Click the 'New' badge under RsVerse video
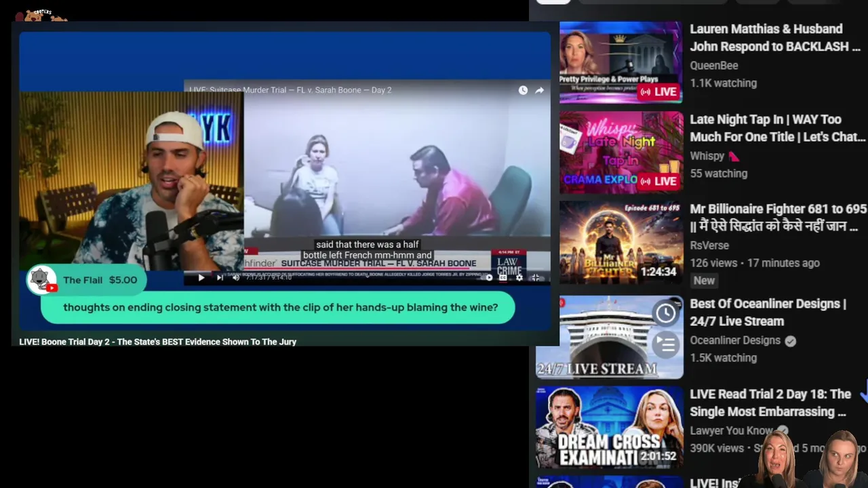 pos(704,281)
